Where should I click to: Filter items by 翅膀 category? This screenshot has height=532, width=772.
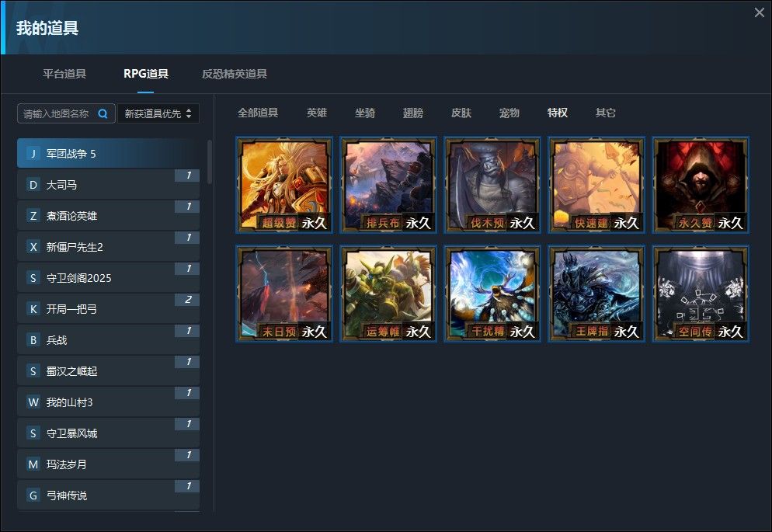tap(413, 113)
